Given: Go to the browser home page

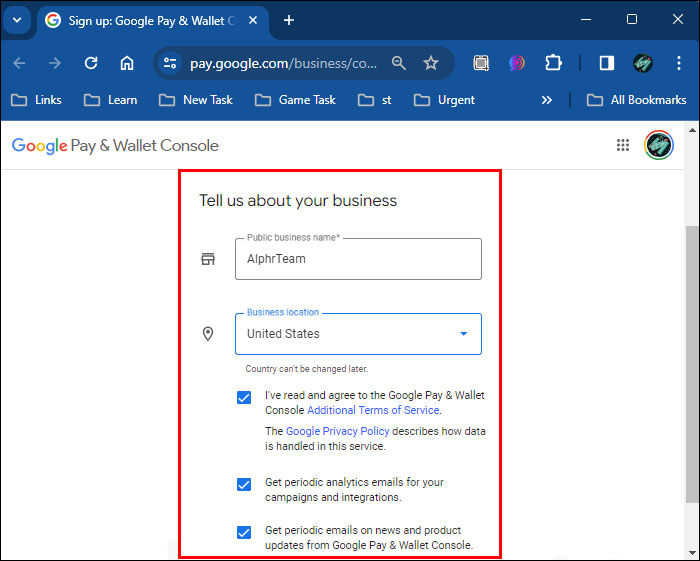Looking at the screenshot, I should pyautogui.click(x=127, y=63).
